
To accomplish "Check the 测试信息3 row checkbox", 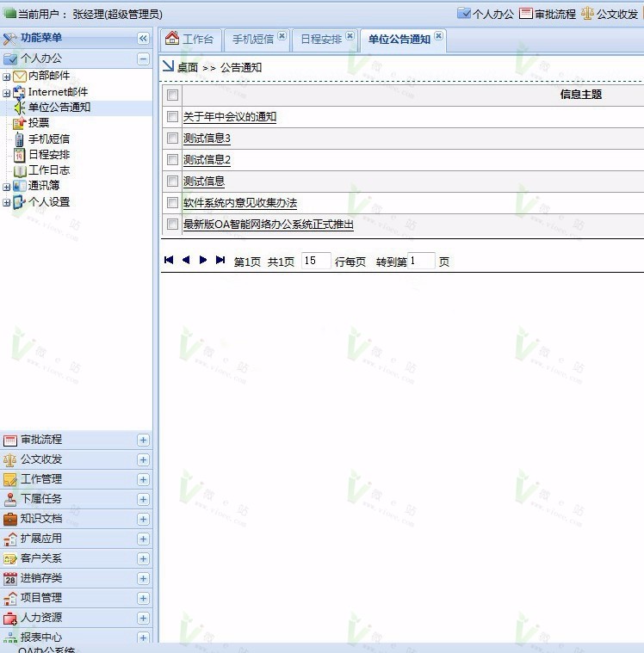I will tap(172, 139).
